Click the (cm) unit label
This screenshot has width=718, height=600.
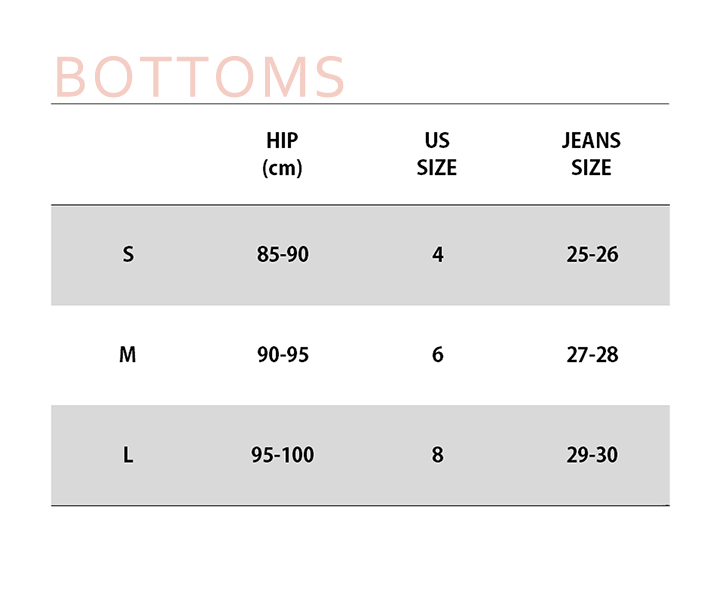coord(282,168)
